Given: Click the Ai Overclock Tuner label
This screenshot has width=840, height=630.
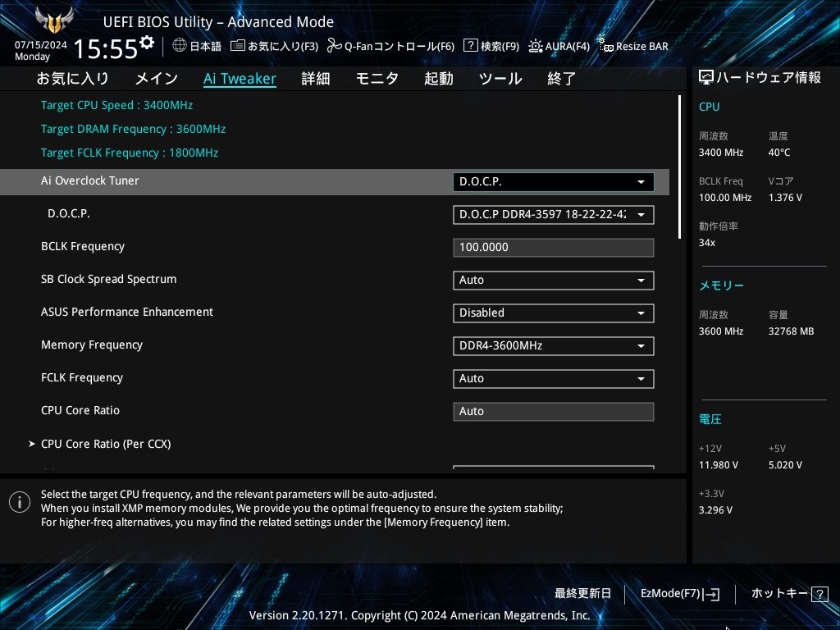Looking at the screenshot, I should point(90,181).
